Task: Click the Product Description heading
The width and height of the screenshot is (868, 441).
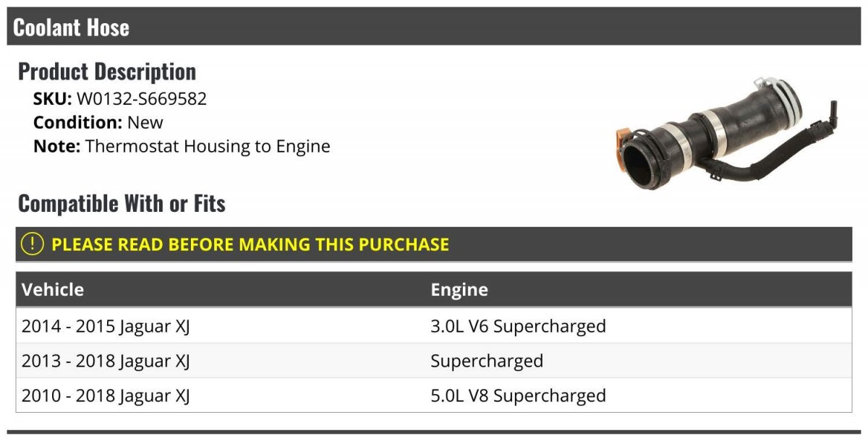Action: [x=107, y=72]
